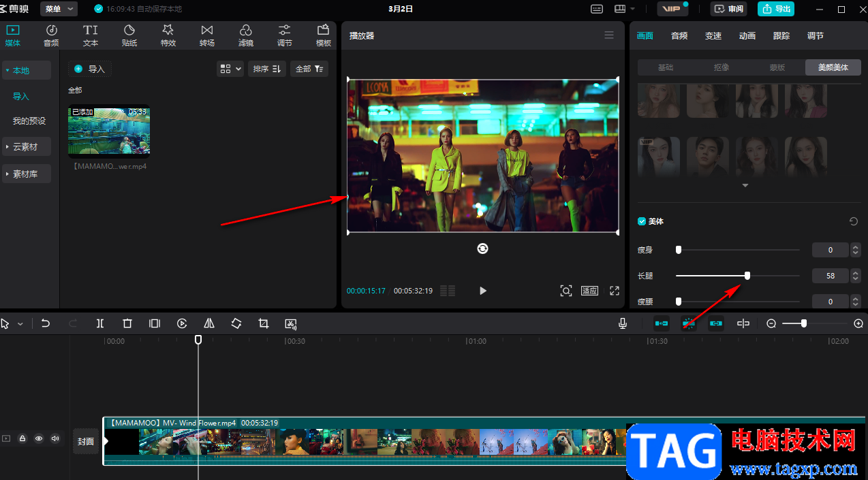The width and height of the screenshot is (868, 480).
Task: Open the 菜单 menu dropdown
Action: 59,9
